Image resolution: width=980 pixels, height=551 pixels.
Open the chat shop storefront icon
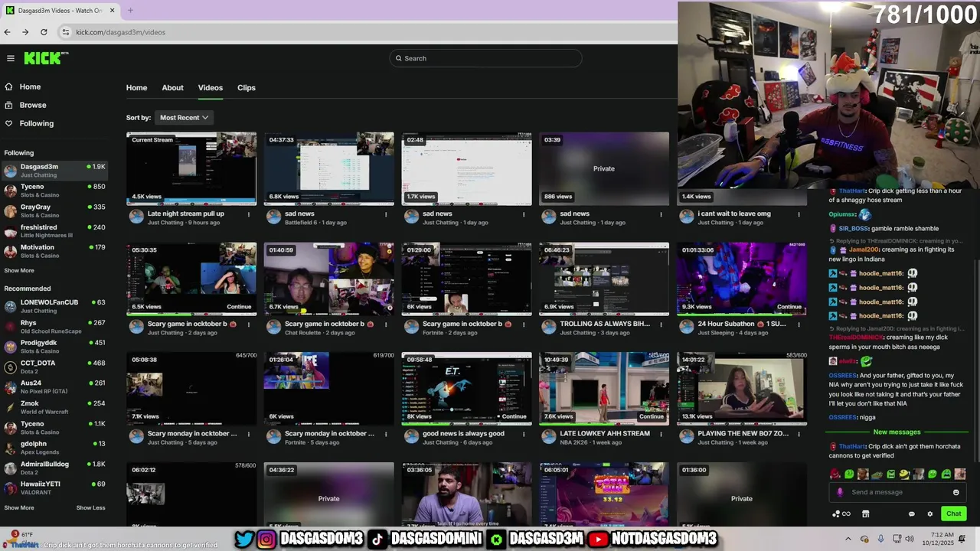(x=866, y=514)
